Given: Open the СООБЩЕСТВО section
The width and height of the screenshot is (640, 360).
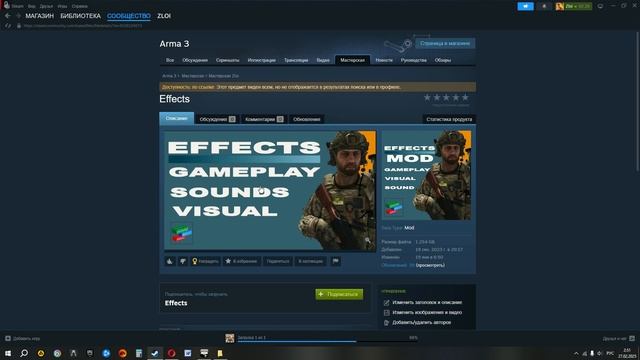Looking at the screenshot, I should pos(129,16).
